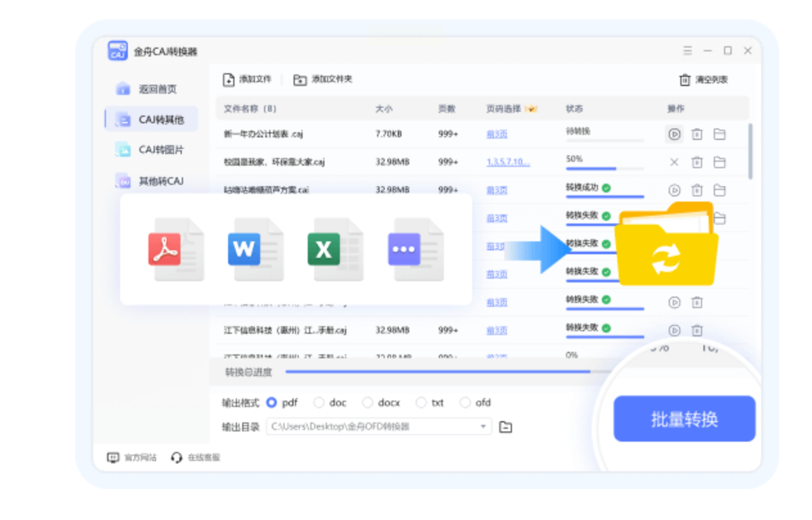Image resolution: width=812 pixels, height=520 pixels.
Task: Open 前3页 link for 新一年办公计划表.caj
Action: (x=497, y=134)
